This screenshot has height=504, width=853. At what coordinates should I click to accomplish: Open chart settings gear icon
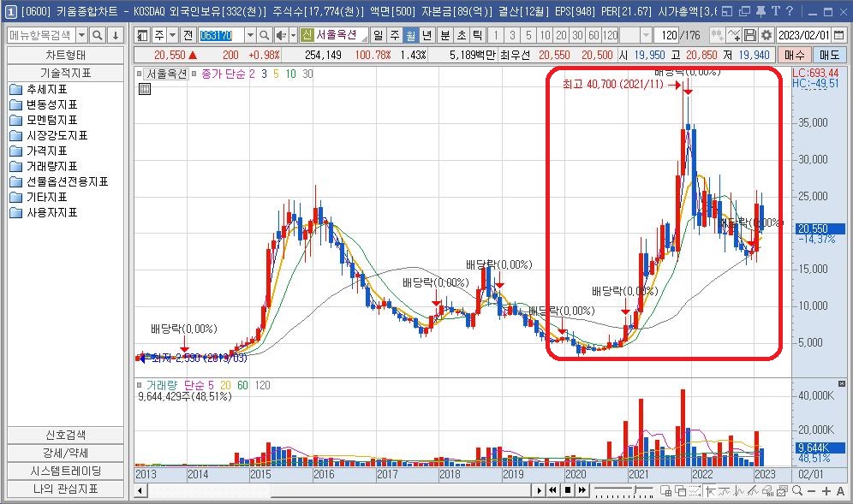[x=766, y=36]
